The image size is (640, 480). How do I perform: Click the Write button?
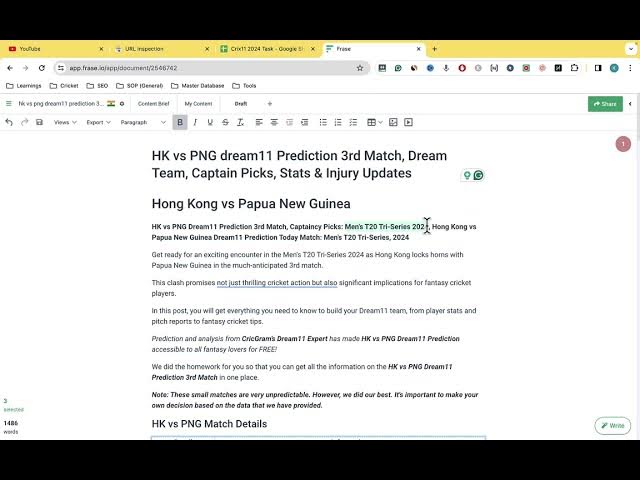click(x=612, y=426)
